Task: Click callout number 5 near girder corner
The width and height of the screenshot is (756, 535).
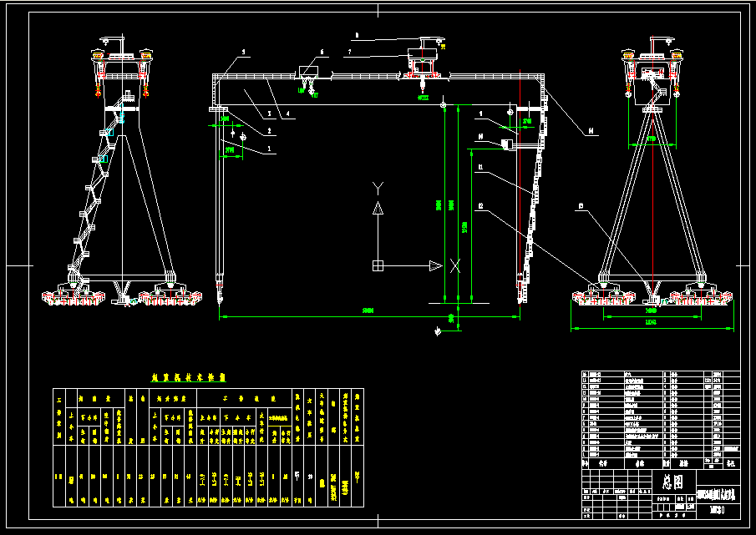Action: click(243, 52)
